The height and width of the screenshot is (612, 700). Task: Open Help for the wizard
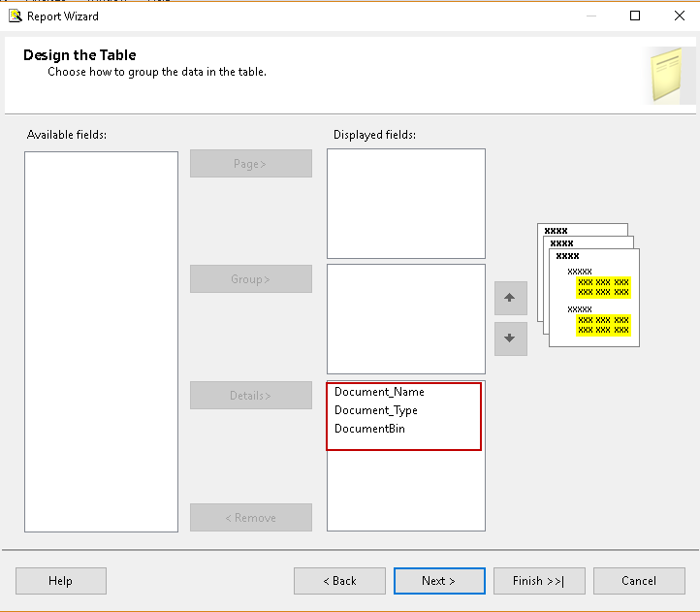(x=60, y=581)
